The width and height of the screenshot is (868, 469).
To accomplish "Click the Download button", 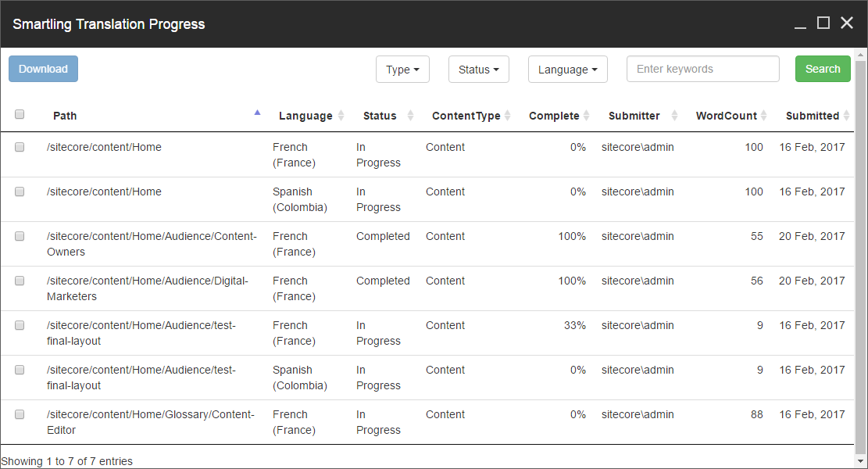I will click(x=43, y=69).
